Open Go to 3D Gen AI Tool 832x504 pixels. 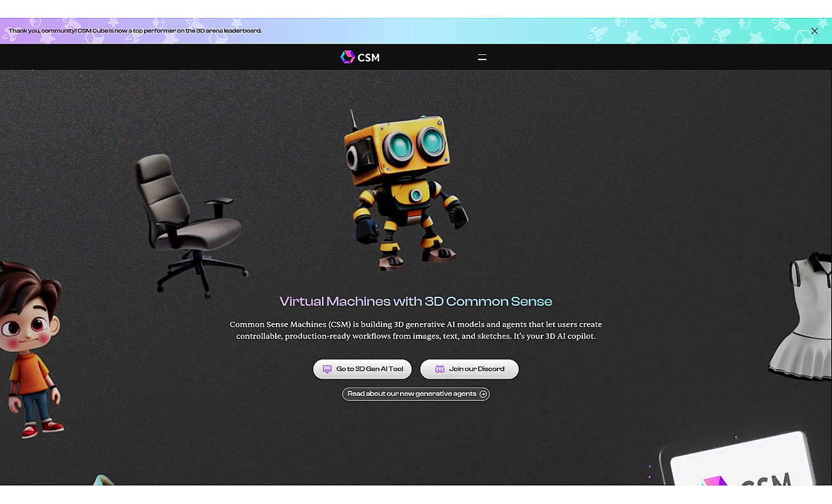point(362,369)
